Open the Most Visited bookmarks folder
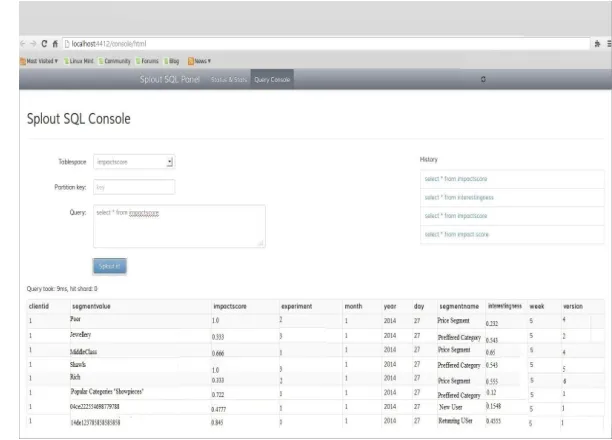Screen dimensions: 612x440 tap(39, 61)
